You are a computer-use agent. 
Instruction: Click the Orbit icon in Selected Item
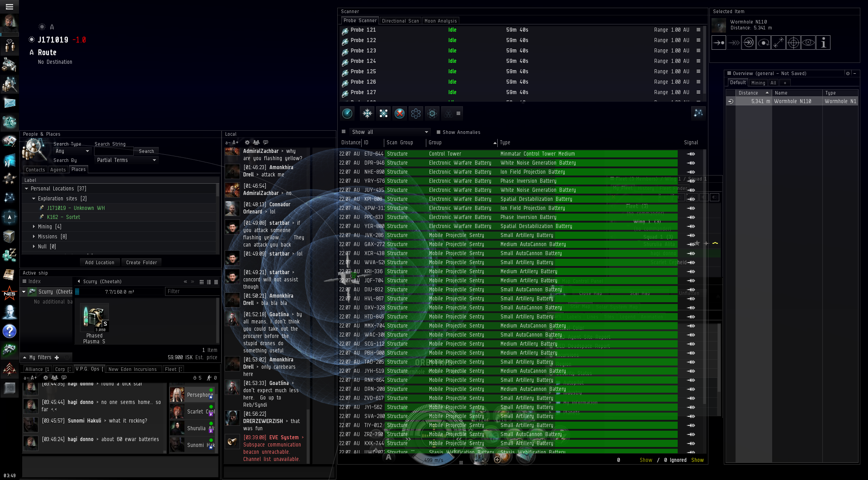coord(763,43)
